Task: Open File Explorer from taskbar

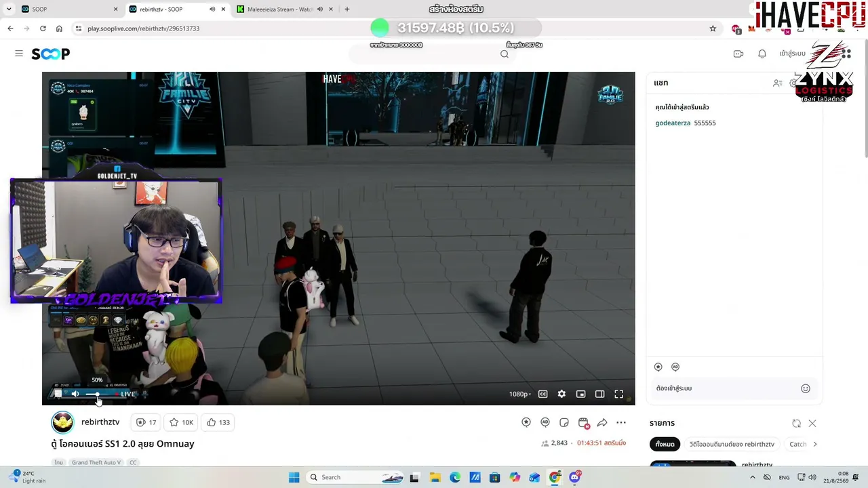Action: coord(435,477)
